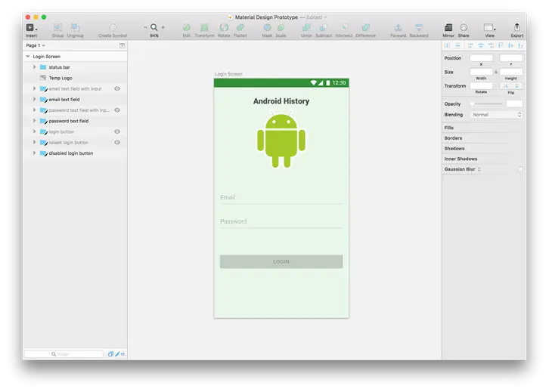Zoom out with the minus button
This screenshot has width=549, height=392.
[145, 27]
